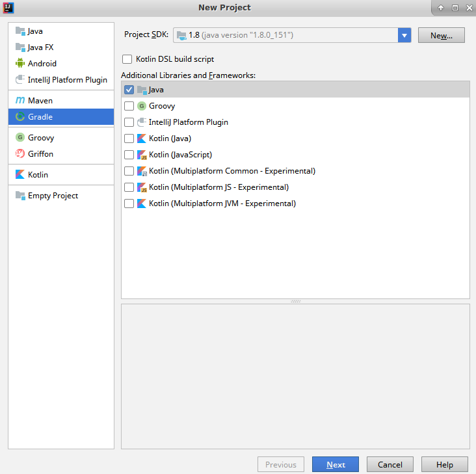
Task: Enable Kotlin (Multiplatform Common - Experimental) checkbox
Action: coord(129,171)
